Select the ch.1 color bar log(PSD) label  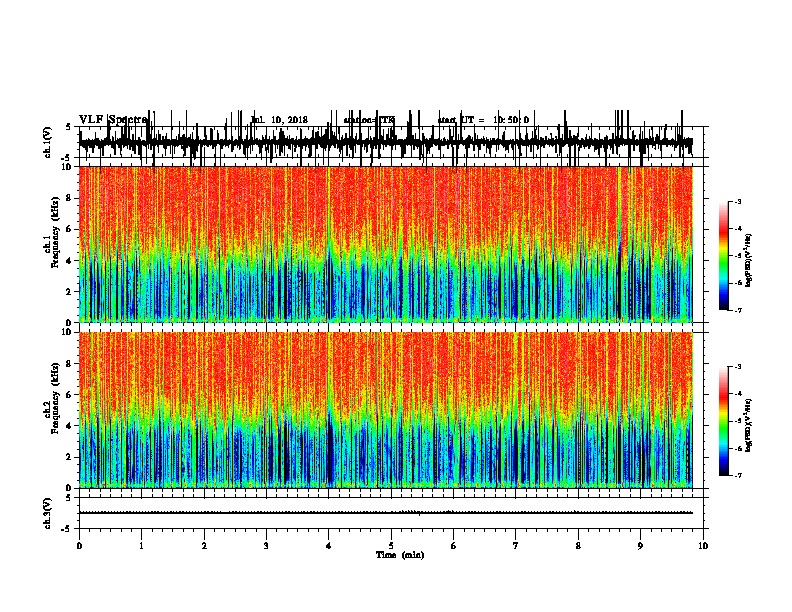click(748, 260)
